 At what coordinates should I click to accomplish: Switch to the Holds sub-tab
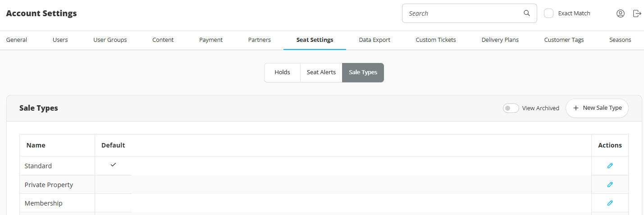point(282,72)
